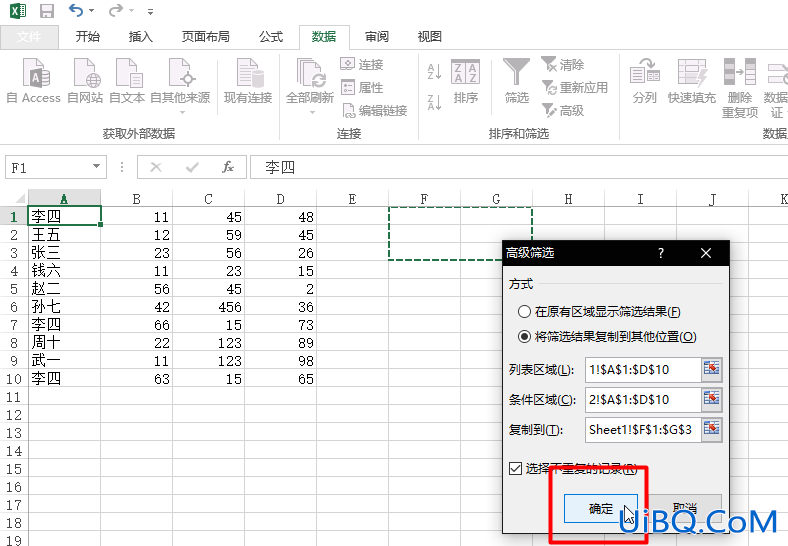Click the 复制到 input field
This screenshot has height=546, width=788.
pyautogui.click(x=643, y=430)
